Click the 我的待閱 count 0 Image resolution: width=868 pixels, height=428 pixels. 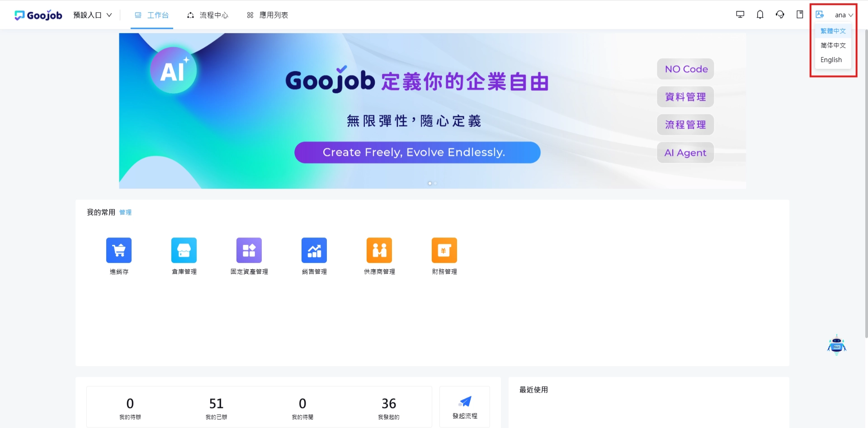(x=302, y=403)
